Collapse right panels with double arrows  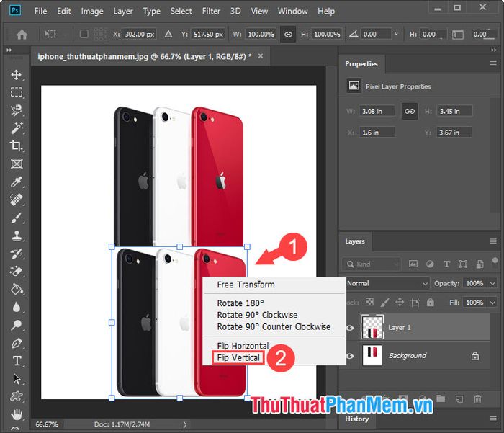pyautogui.click(x=494, y=50)
